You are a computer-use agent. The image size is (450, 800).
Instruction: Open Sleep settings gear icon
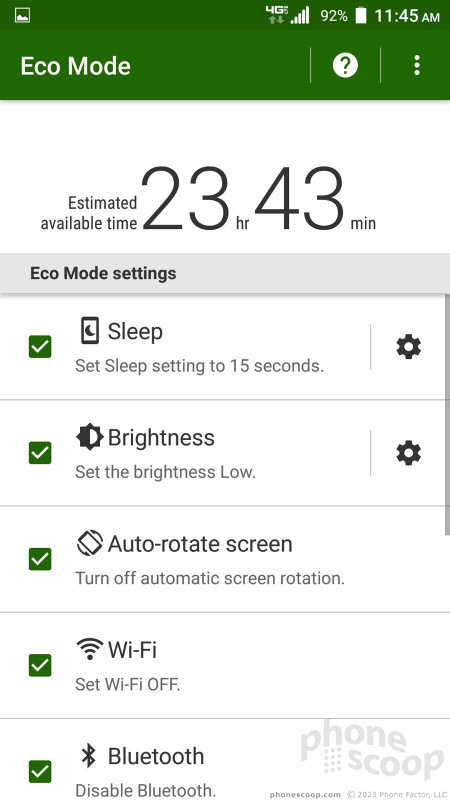point(409,347)
